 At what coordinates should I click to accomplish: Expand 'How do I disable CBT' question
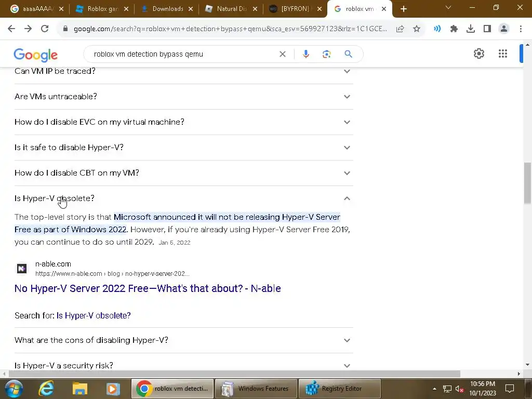point(183,173)
